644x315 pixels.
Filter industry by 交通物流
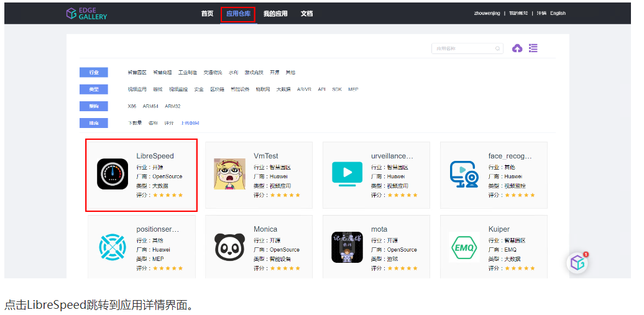coord(213,72)
